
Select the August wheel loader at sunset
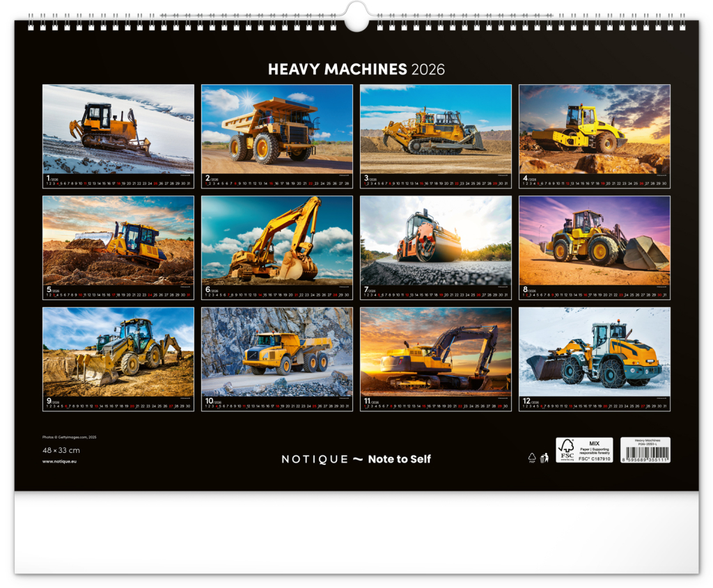(594, 240)
